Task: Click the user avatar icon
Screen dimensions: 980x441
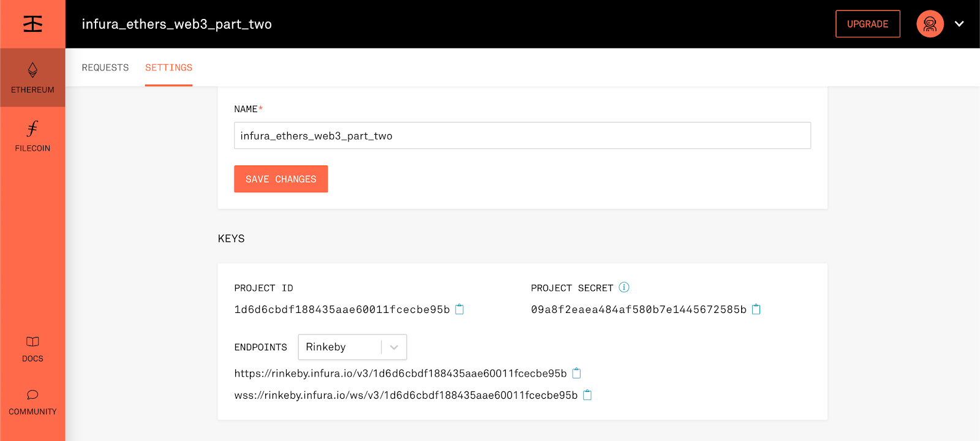Action: [930, 24]
